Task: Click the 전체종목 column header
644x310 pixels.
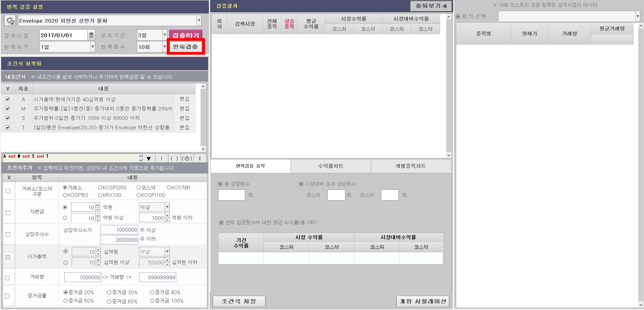Action: (x=272, y=24)
